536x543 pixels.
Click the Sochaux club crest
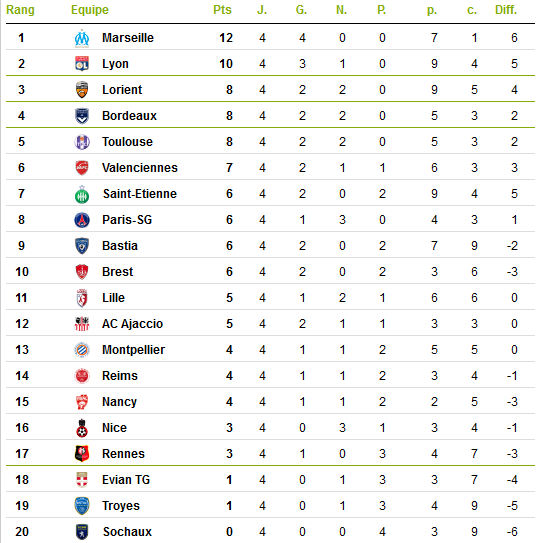(82, 532)
